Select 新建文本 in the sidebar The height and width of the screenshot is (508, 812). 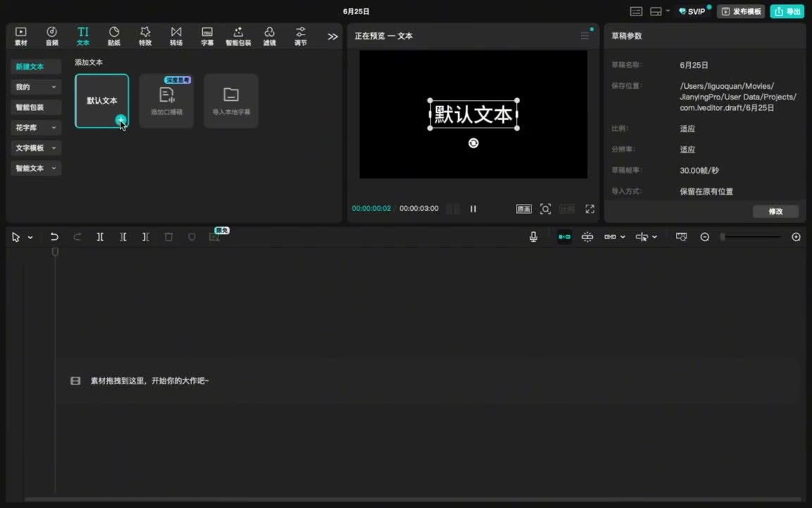pos(36,66)
